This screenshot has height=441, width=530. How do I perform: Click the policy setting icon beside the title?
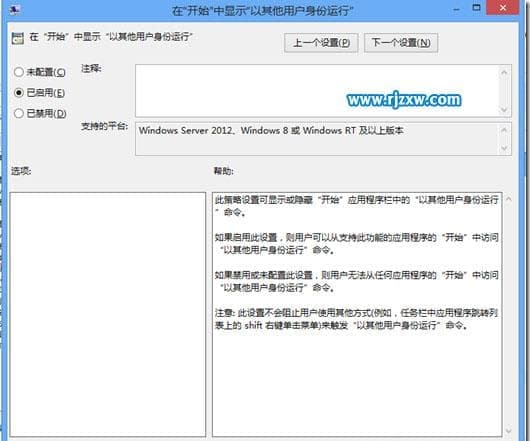(x=18, y=38)
